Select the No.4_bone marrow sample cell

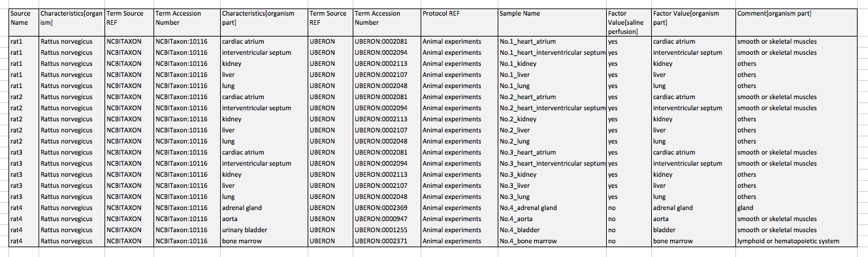(551, 241)
